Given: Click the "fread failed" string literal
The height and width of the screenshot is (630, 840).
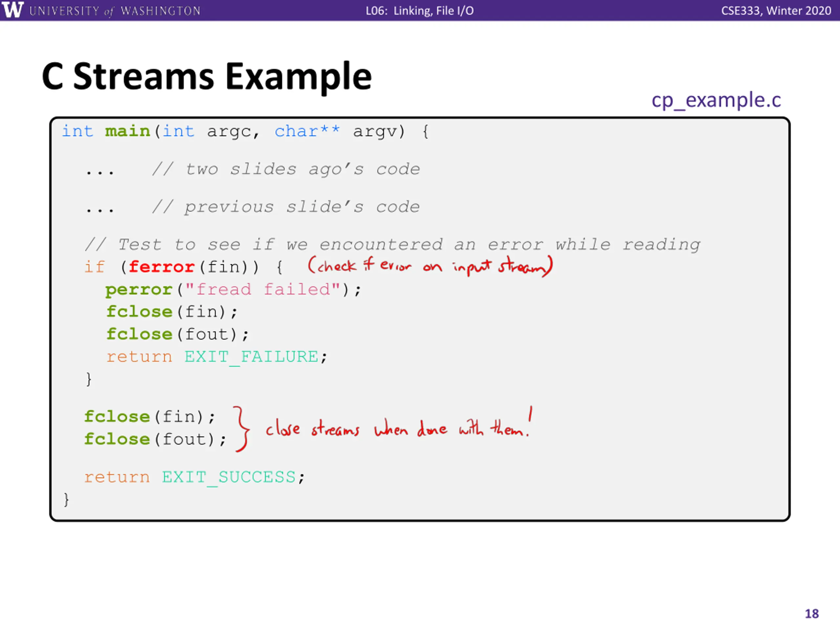Looking at the screenshot, I should point(262,289).
